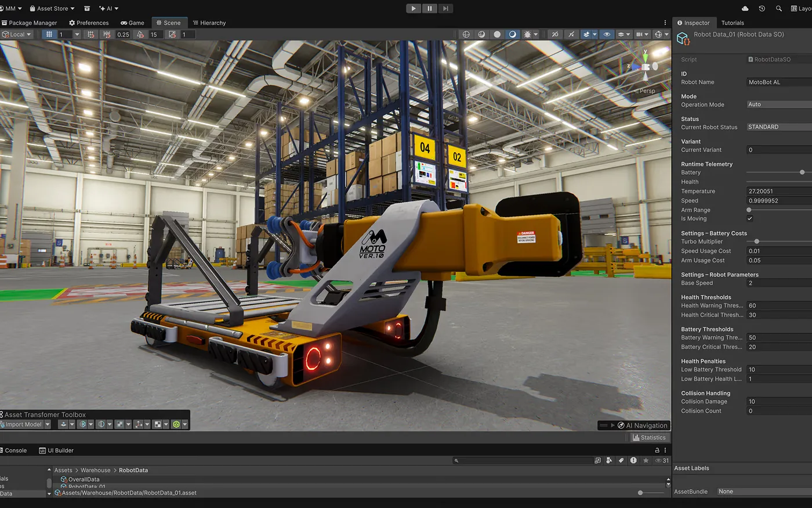Open the MM account dropdown

click(11, 9)
